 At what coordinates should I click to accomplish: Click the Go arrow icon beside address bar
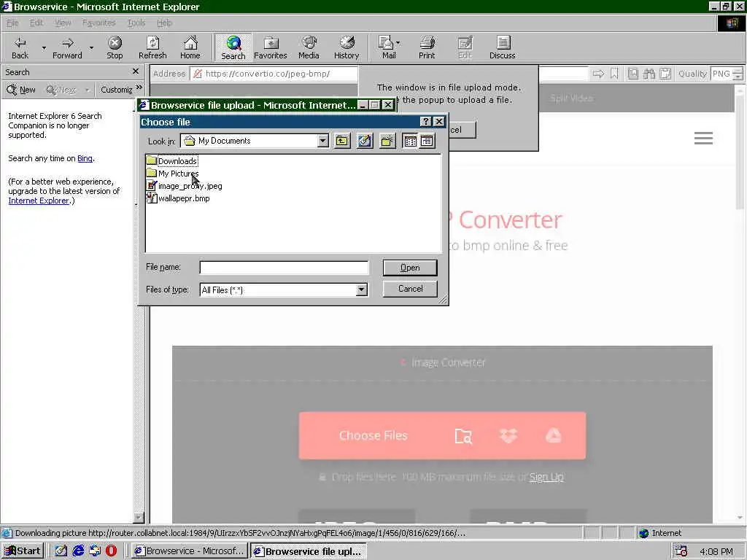pos(598,74)
